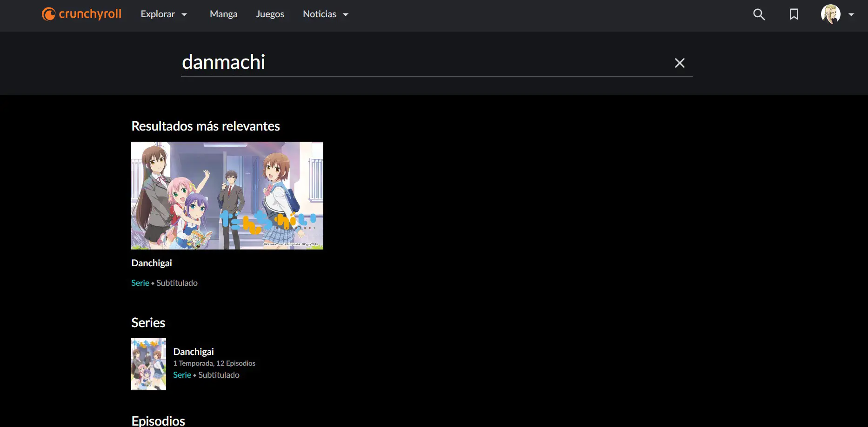Open the small Danchigai poster in Series

click(148, 364)
